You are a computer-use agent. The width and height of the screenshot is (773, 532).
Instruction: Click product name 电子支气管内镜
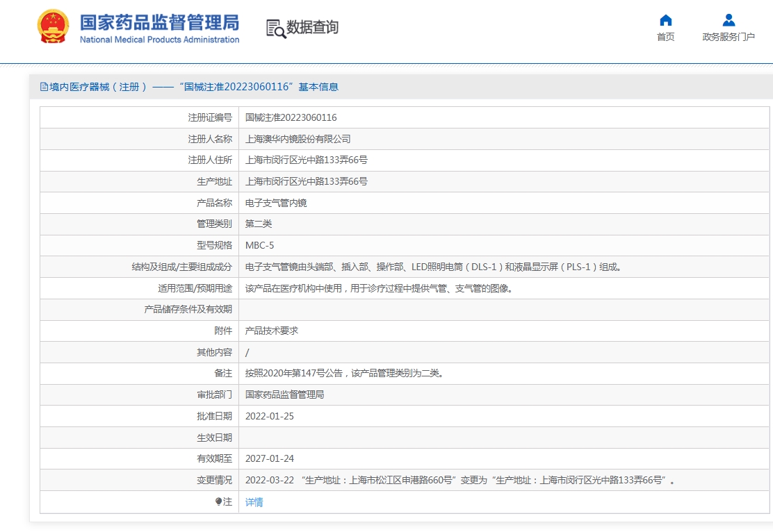tap(276, 203)
